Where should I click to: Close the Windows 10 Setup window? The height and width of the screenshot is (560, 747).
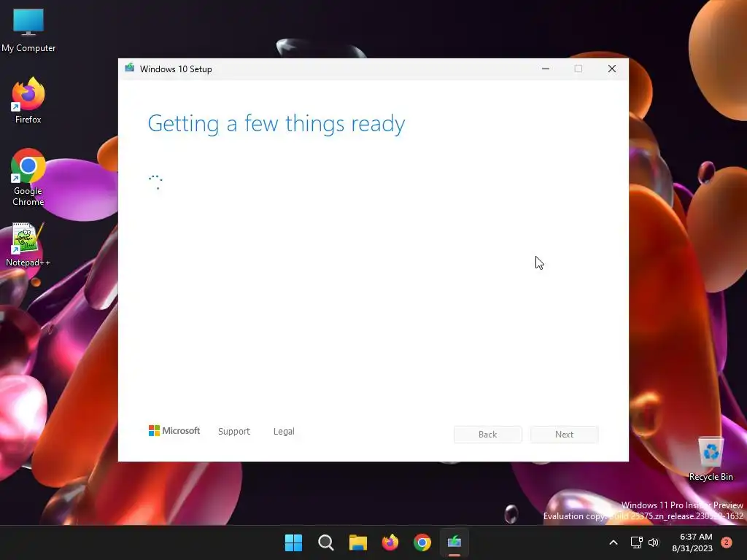tap(612, 69)
